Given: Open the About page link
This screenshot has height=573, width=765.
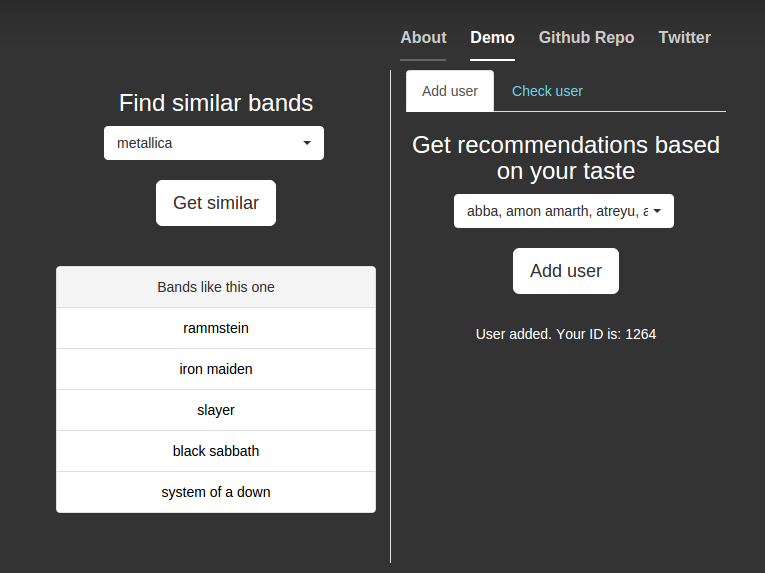Looking at the screenshot, I should coord(423,38).
